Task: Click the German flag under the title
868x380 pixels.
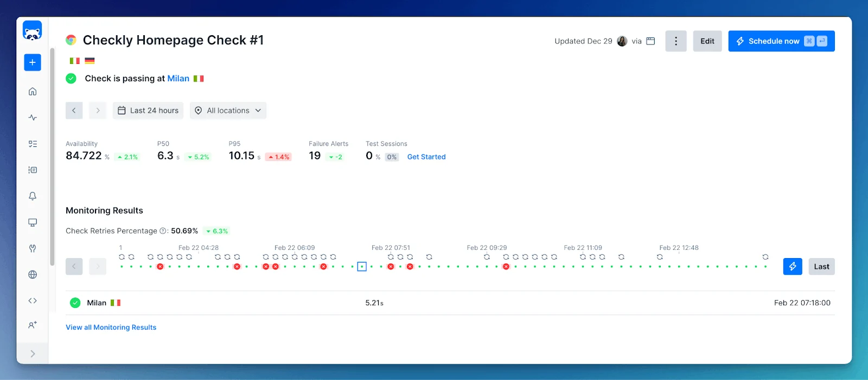Action: [x=90, y=61]
